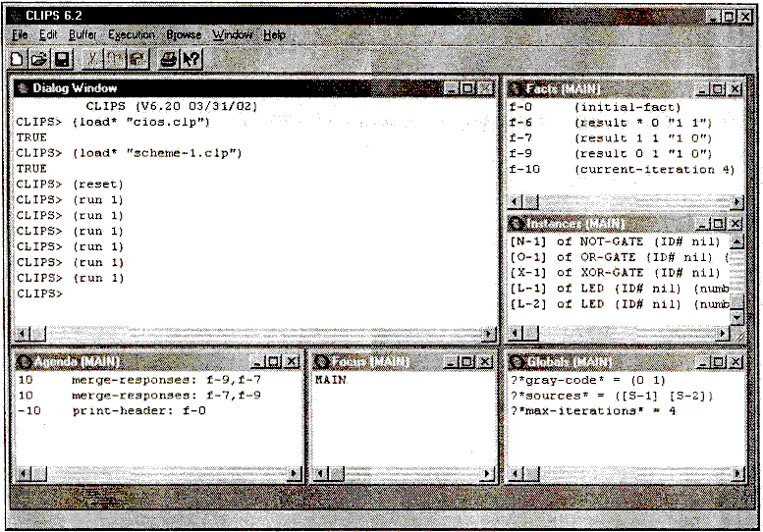763x532 pixels.
Task: Click the Globals (MAIN) window title icon
Action: (x=516, y=362)
